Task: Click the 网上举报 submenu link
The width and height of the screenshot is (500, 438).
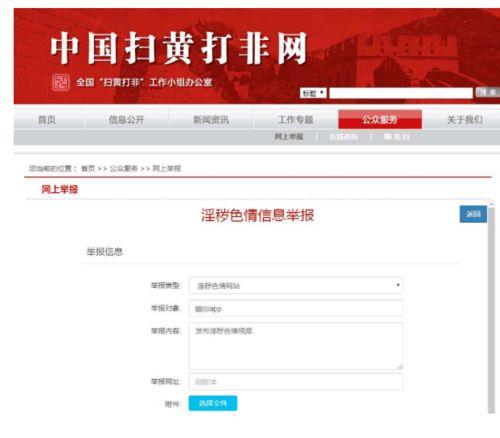Action: 289,137
